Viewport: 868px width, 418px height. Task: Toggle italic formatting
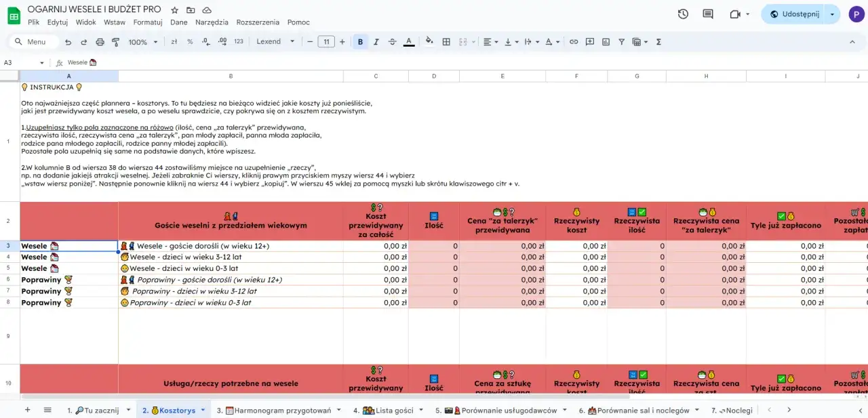point(376,41)
